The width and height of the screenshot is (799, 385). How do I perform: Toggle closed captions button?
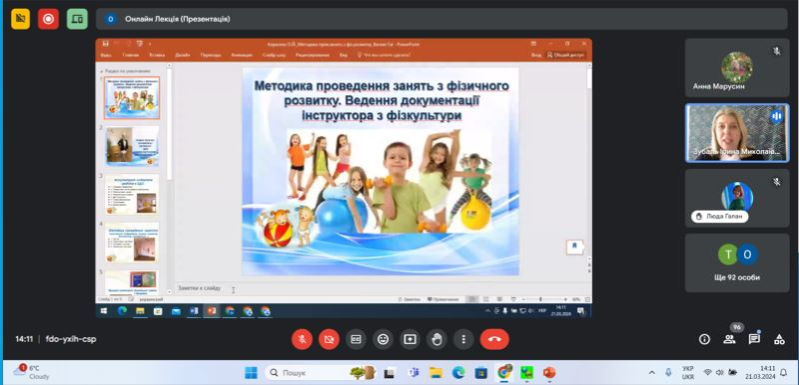[x=356, y=339]
